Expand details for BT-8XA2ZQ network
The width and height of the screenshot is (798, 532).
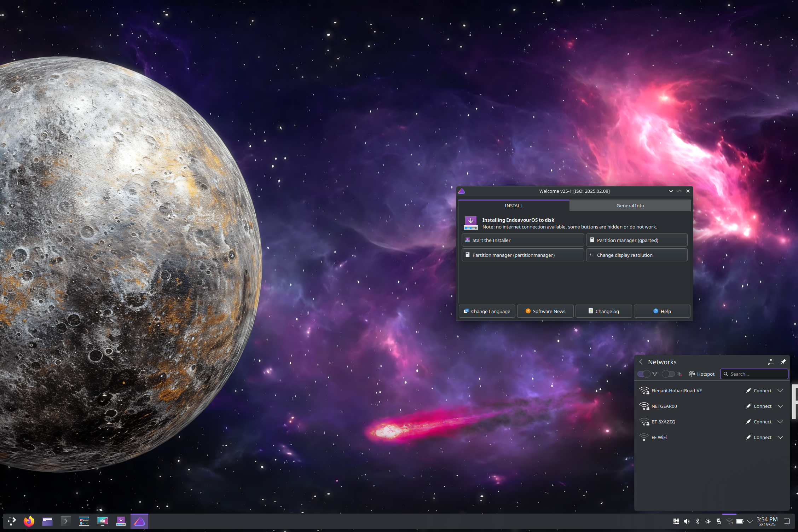tap(780, 422)
